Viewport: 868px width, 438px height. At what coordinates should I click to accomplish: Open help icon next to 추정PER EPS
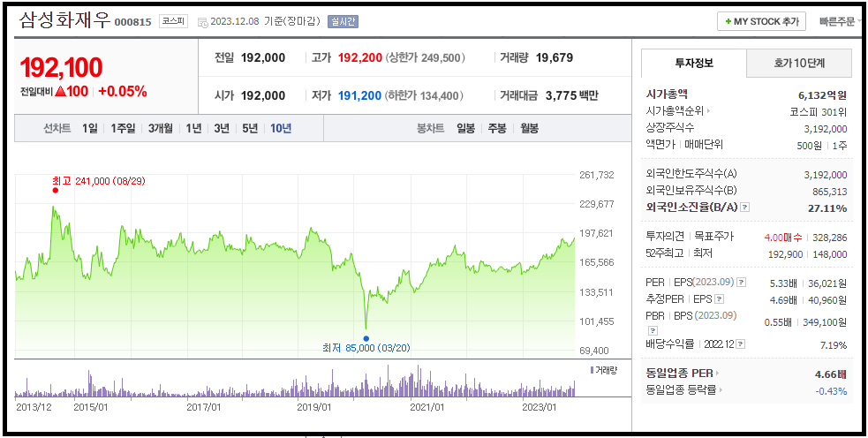tap(719, 299)
